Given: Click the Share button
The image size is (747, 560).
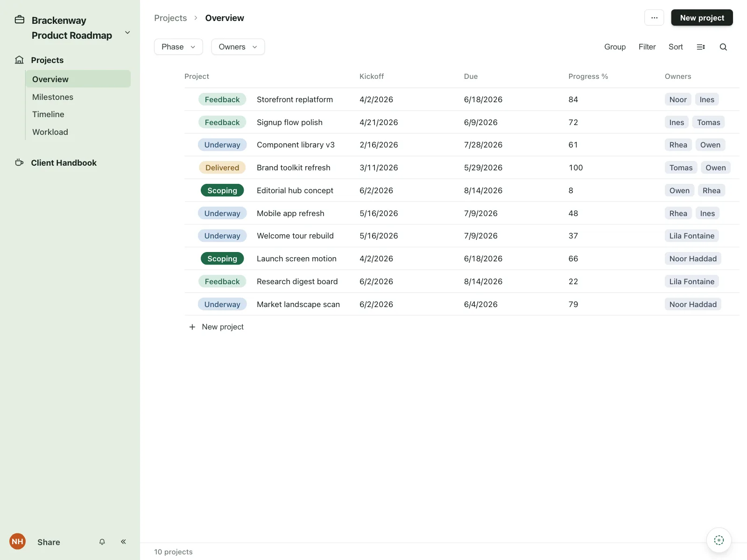Looking at the screenshot, I should (49, 542).
